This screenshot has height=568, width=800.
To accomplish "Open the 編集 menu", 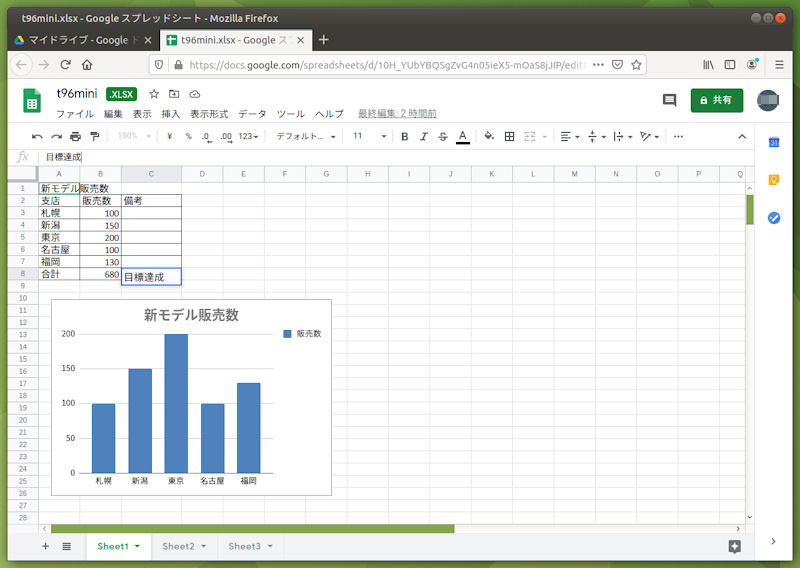I will [x=113, y=113].
